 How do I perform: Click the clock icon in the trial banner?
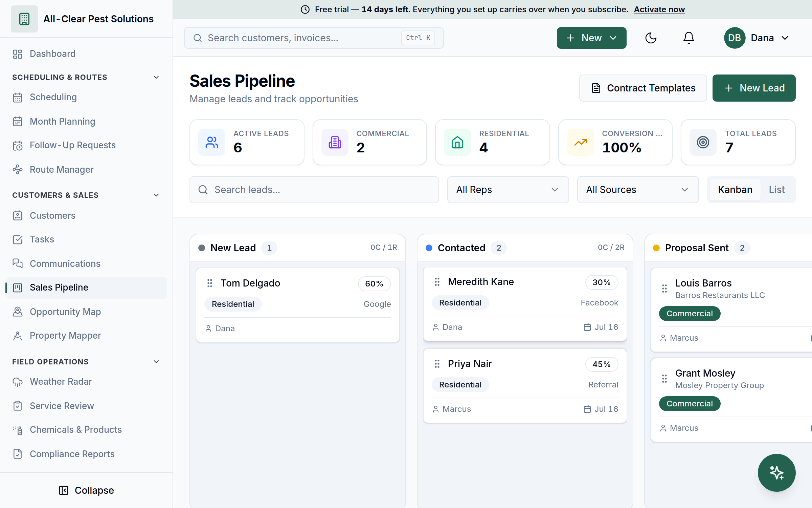coord(305,9)
